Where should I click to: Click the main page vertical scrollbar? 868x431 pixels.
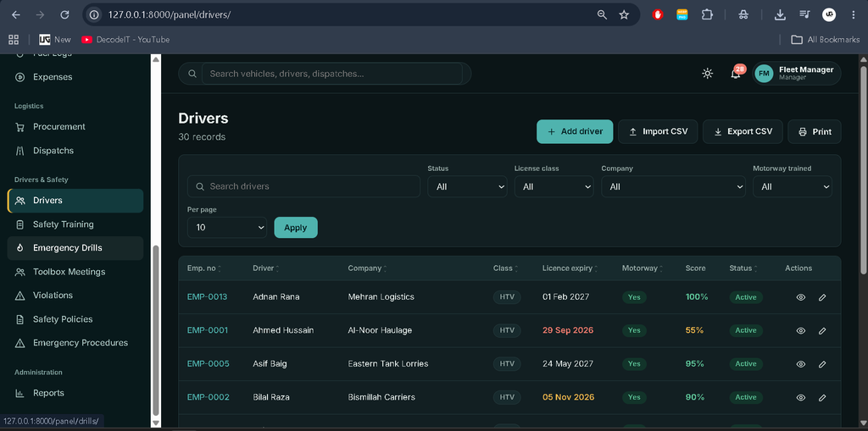[x=864, y=169]
